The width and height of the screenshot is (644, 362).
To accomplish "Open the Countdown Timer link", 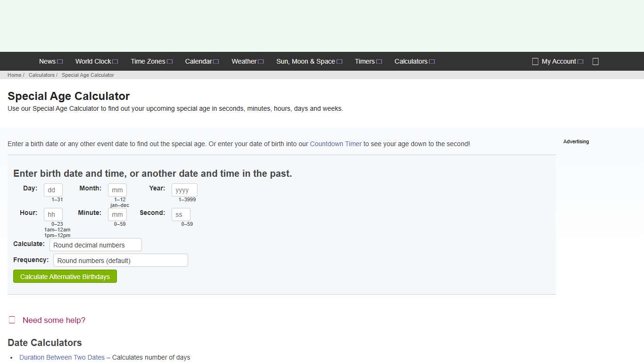I will pyautogui.click(x=336, y=144).
